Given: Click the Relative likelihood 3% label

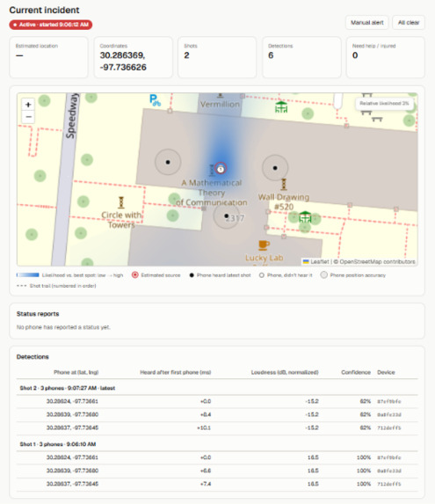Looking at the screenshot, I should point(384,104).
